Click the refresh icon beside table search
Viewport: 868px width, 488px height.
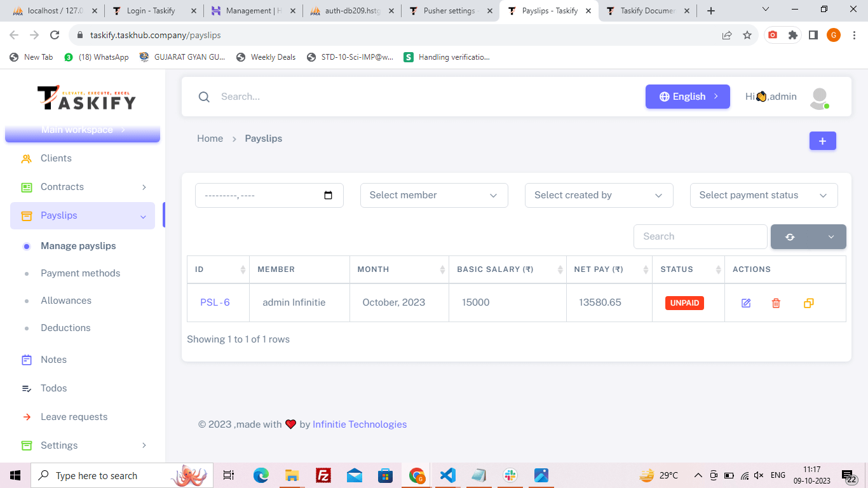[790, 236]
